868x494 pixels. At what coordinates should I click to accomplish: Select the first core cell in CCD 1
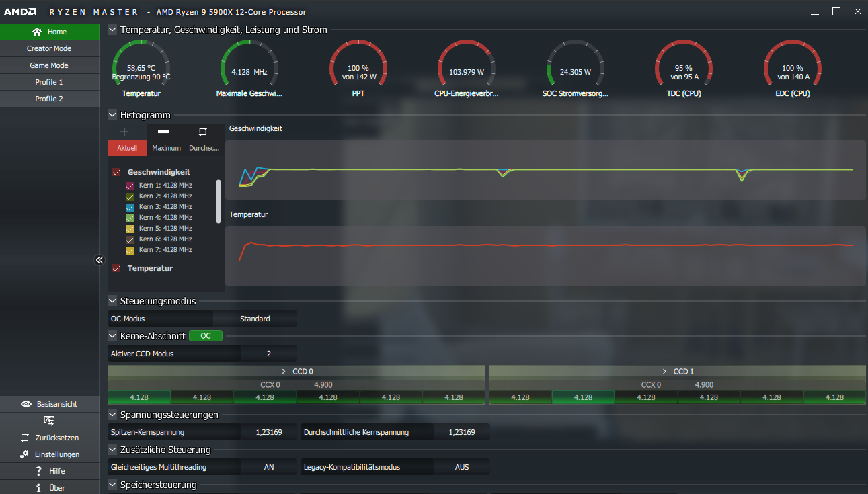coord(520,397)
